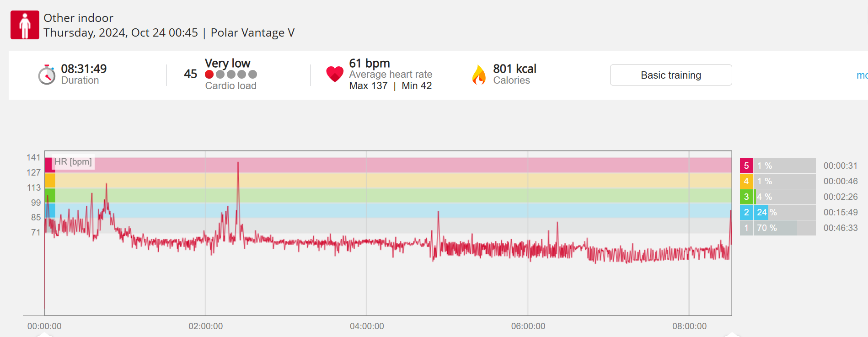Click the Basic training button
The height and width of the screenshot is (337, 868).
[670, 75]
